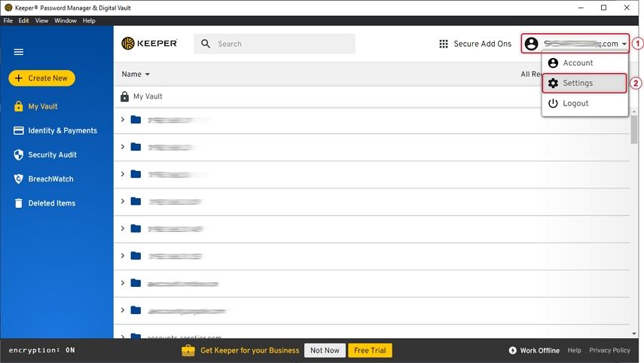Open the Window menu
Image resolution: width=644 pixels, height=363 pixels.
pyautogui.click(x=66, y=20)
